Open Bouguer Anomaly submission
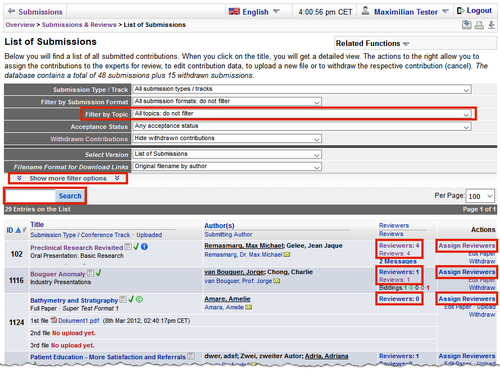Viewport: 500px width, 380px height. click(58, 274)
